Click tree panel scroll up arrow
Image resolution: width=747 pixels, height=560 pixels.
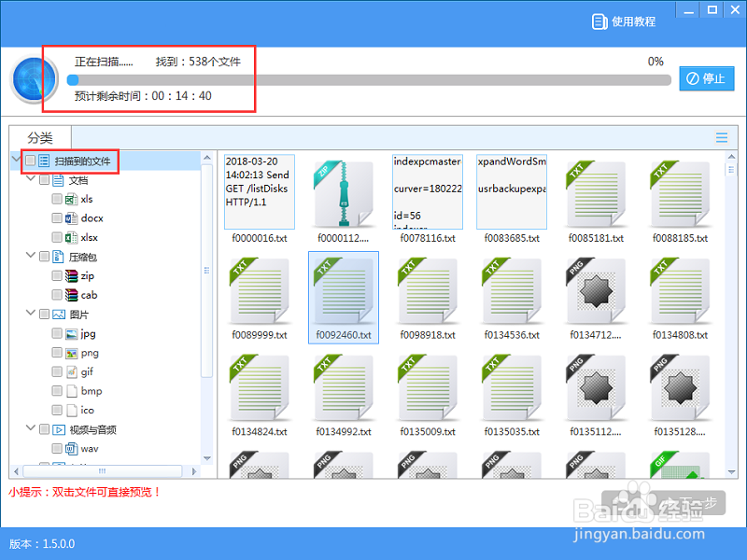coord(206,157)
